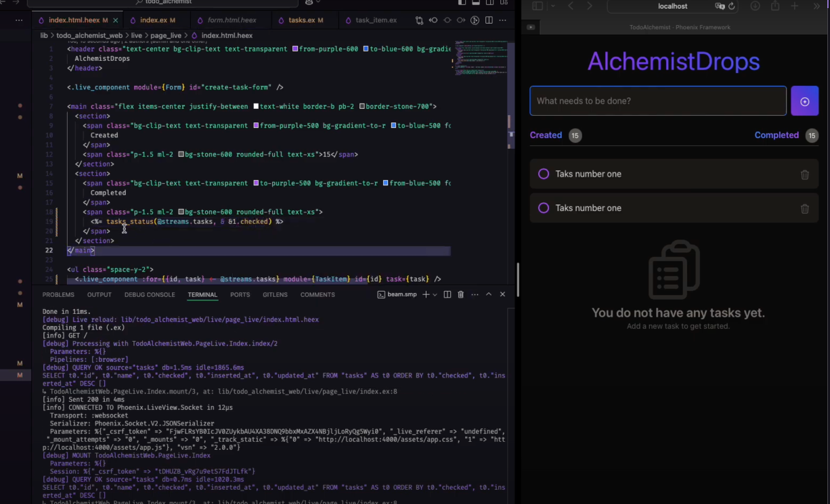Reload the localhost page in browser
Screen dimensions: 830x504
(731, 6)
